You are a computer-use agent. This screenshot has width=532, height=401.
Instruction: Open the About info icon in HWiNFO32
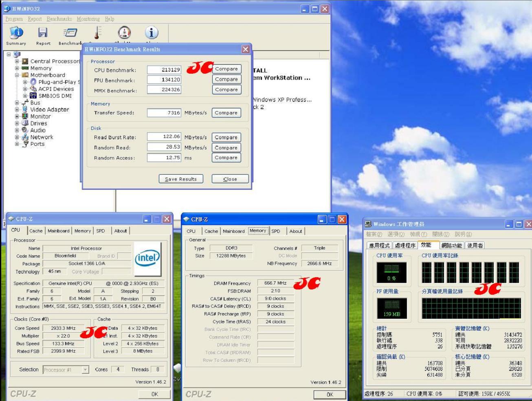[x=151, y=33]
